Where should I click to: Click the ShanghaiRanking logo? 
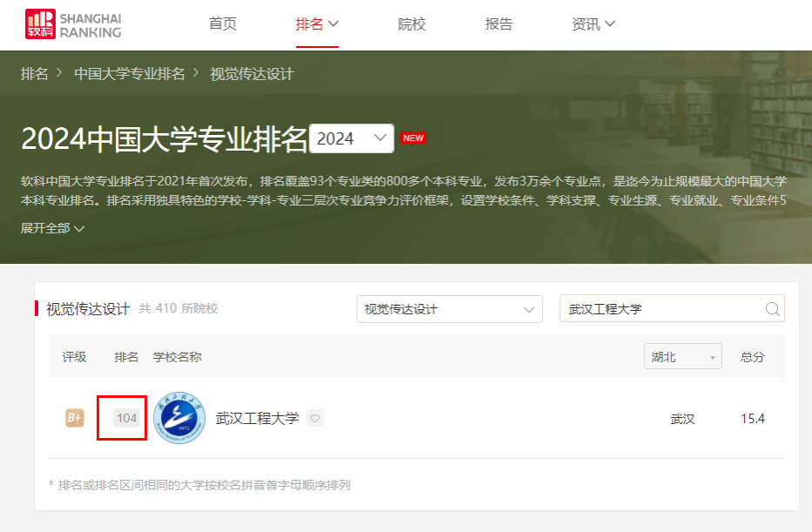(73, 24)
